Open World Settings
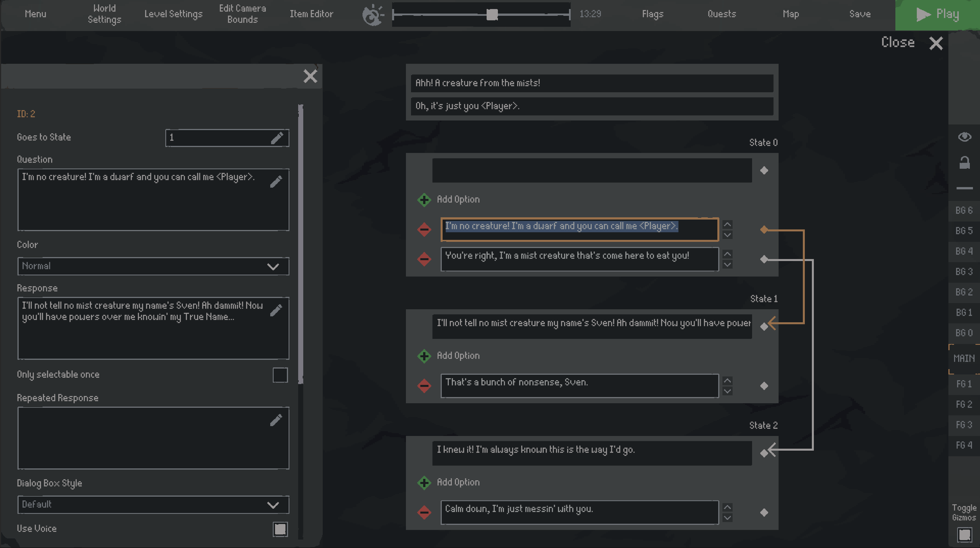 (x=104, y=14)
